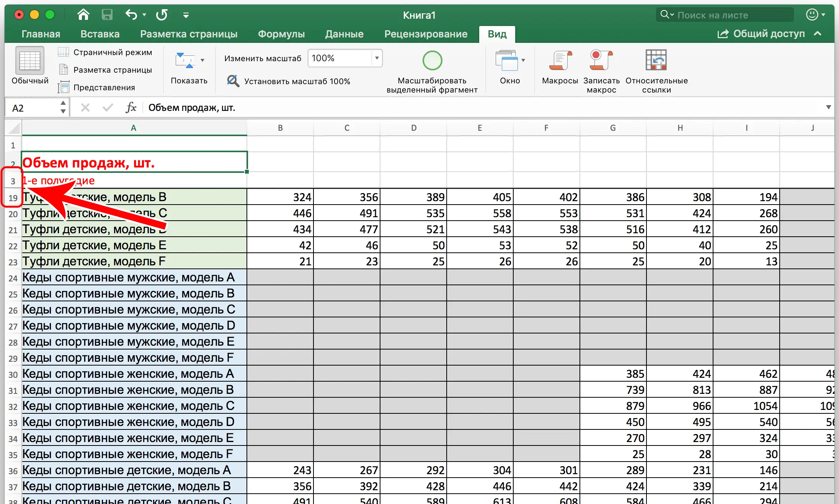The width and height of the screenshot is (839, 504).
Task: Open the Customize Quick Access Toolbar dropdown
Action: point(186,15)
